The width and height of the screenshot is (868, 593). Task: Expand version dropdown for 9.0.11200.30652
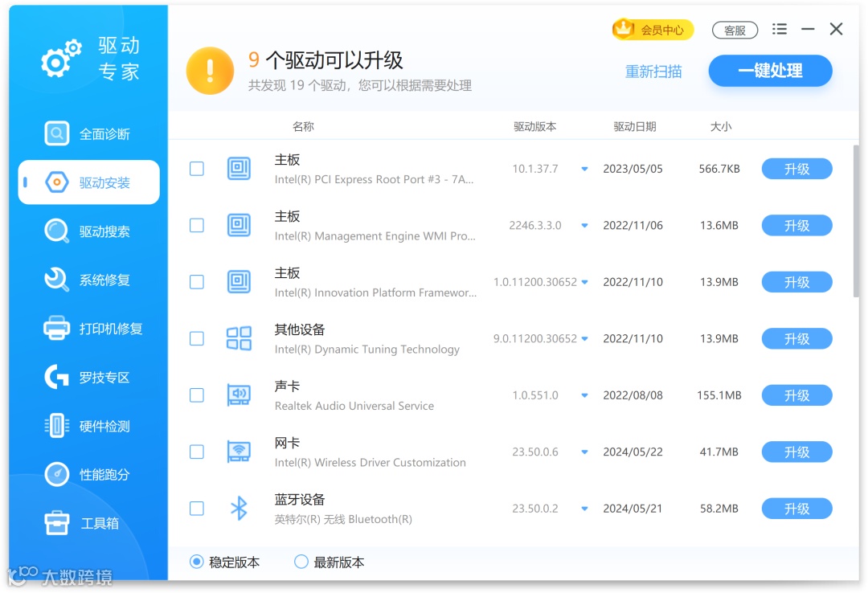tap(584, 338)
